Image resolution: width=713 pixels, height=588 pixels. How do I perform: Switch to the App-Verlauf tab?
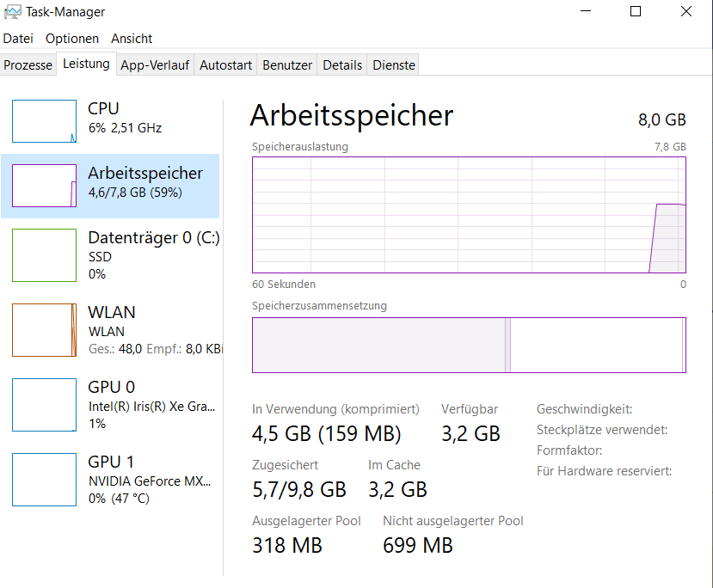[x=155, y=65]
